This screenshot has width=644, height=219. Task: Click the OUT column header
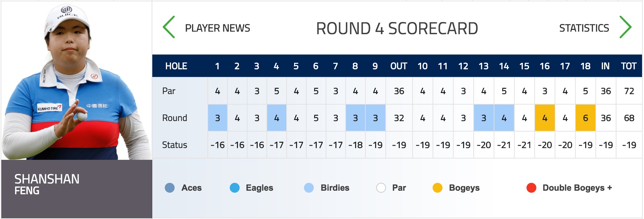click(x=399, y=66)
